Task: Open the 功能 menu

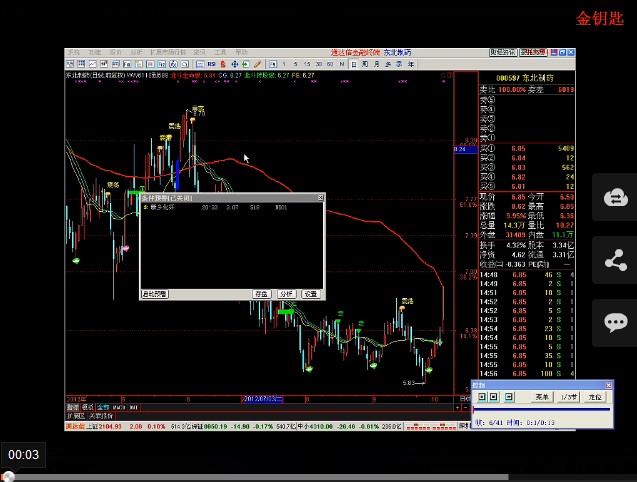Action: point(95,52)
